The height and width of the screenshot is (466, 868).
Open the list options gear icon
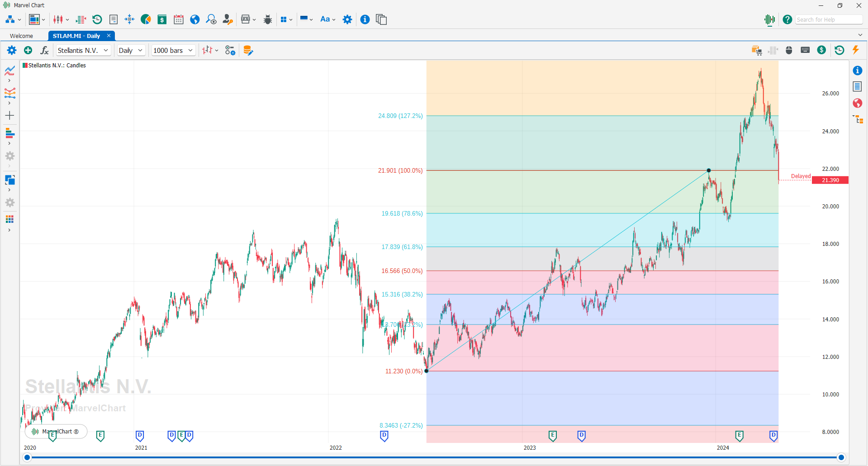click(230, 50)
